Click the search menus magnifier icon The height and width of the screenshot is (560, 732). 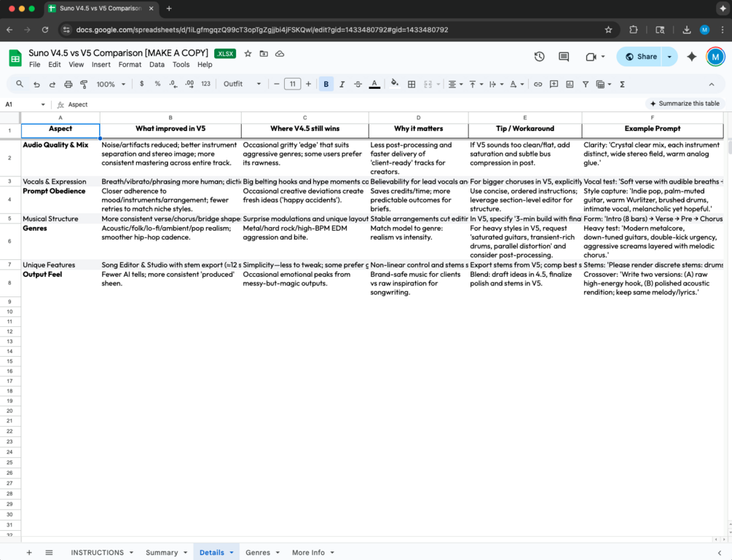20,84
